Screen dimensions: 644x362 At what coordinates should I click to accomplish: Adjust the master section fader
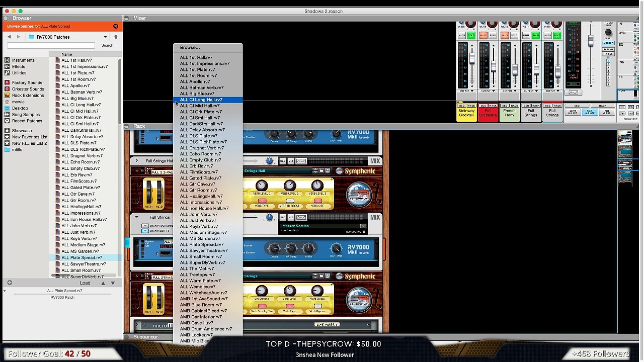point(591,40)
